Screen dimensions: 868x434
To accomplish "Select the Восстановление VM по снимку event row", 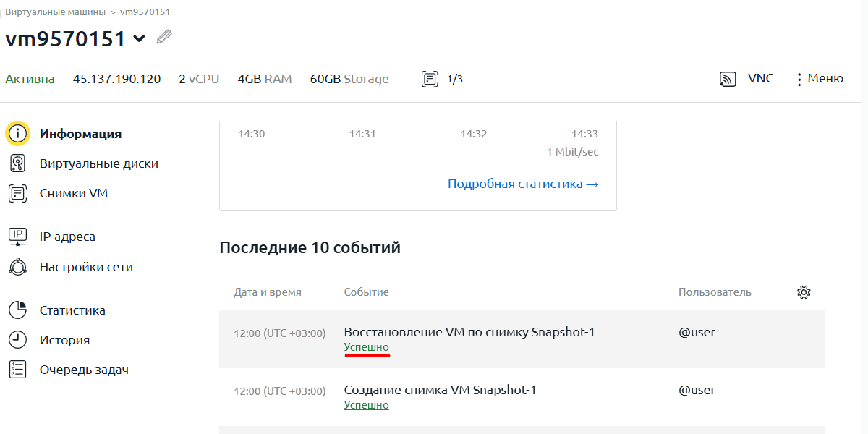I will 469,332.
